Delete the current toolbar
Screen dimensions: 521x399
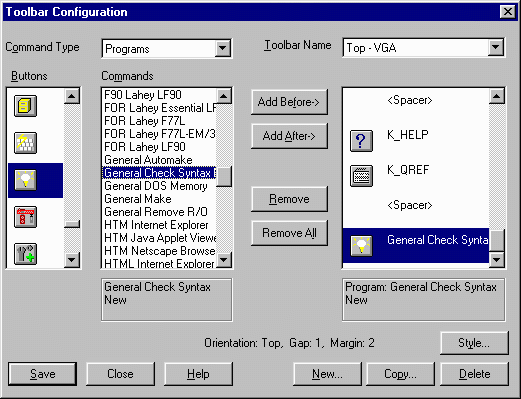[x=474, y=374]
